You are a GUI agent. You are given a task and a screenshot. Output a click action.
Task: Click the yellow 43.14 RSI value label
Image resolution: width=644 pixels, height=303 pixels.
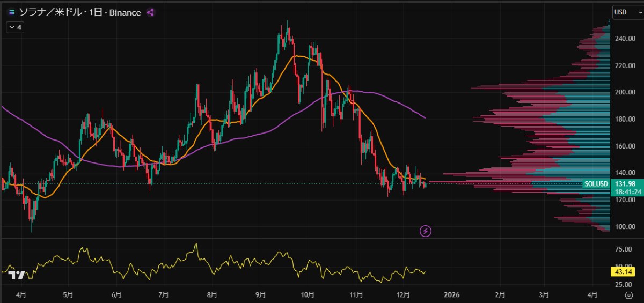pyautogui.click(x=623, y=272)
